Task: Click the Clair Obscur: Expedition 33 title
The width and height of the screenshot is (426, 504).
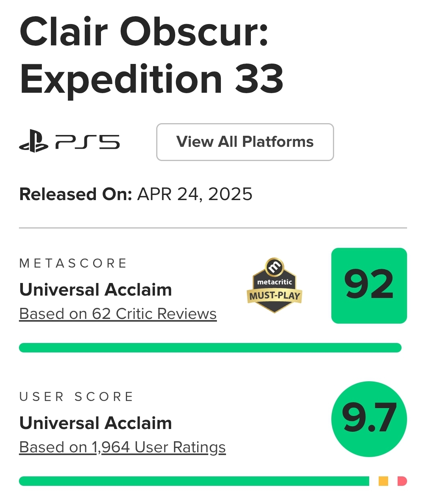Action: tap(151, 55)
